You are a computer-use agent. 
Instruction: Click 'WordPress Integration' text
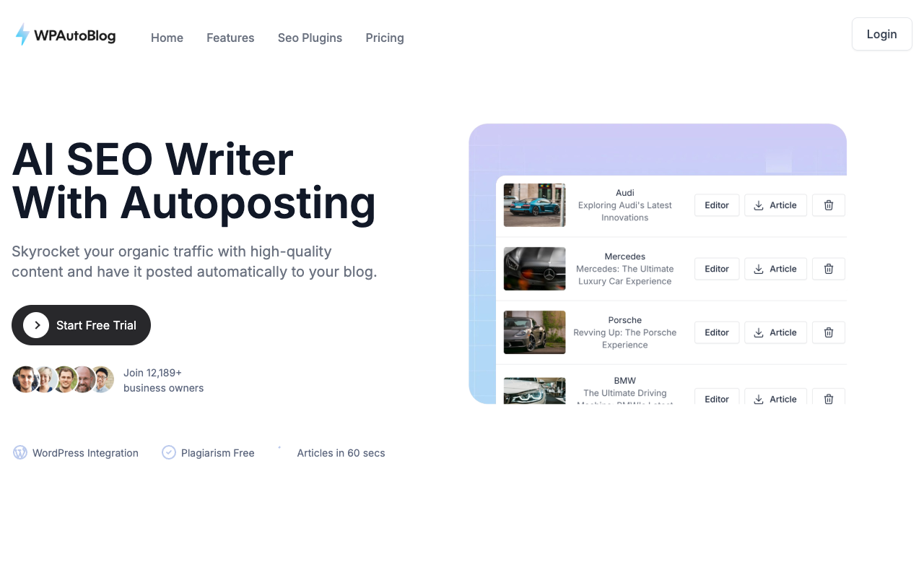(85, 453)
